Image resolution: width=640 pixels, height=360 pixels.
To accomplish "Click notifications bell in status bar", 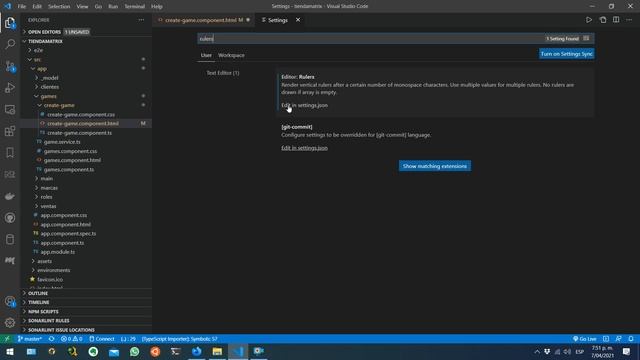I will pyautogui.click(x=631, y=339).
